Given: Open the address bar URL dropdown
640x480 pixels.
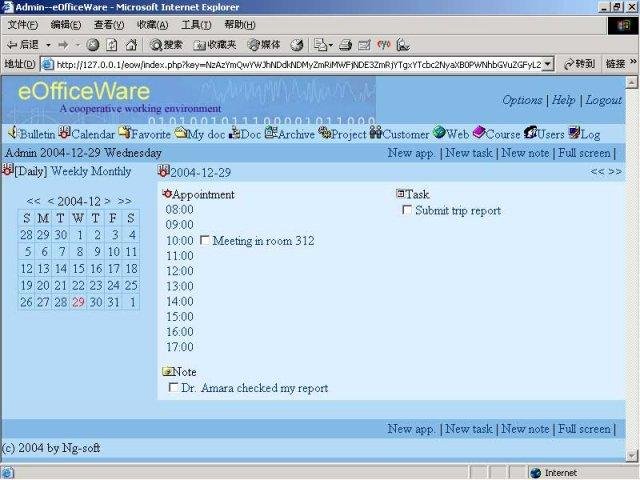Looking at the screenshot, I should tap(549, 64).
